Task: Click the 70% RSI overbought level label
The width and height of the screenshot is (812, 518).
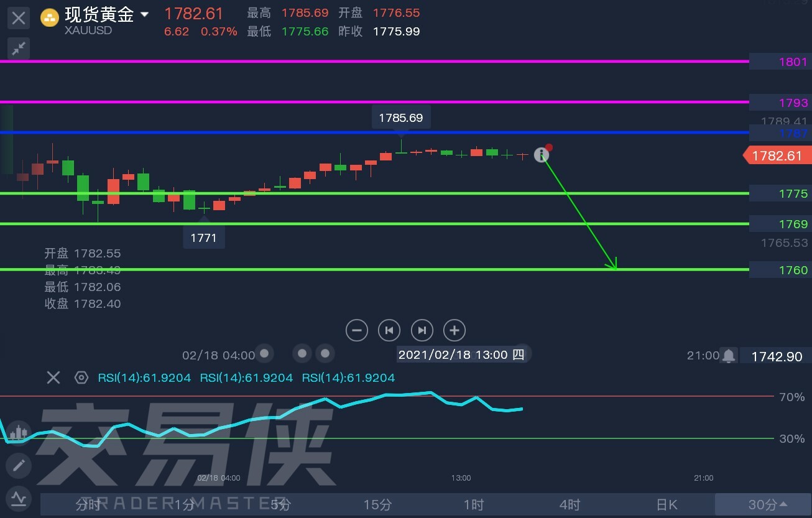Action: pos(792,397)
